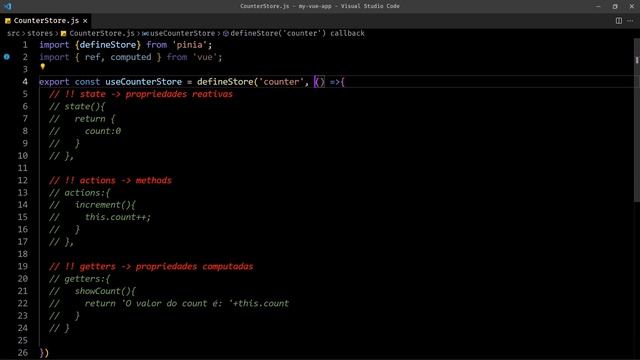Image resolution: width=640 pixels, height=360 pixels.
Task: Open the defineStore('counter') callback breadcrumb
Action: (x=298, y=33)
